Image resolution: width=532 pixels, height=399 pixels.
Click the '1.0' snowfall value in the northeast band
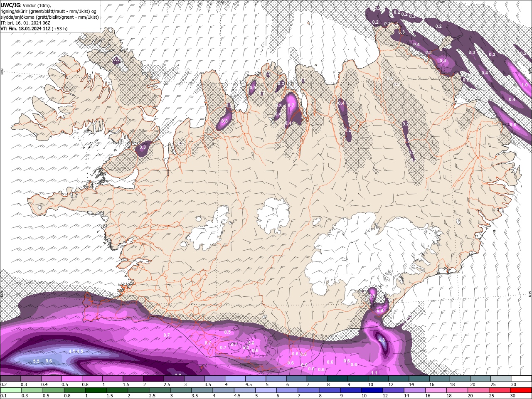[x=525, y=85]
